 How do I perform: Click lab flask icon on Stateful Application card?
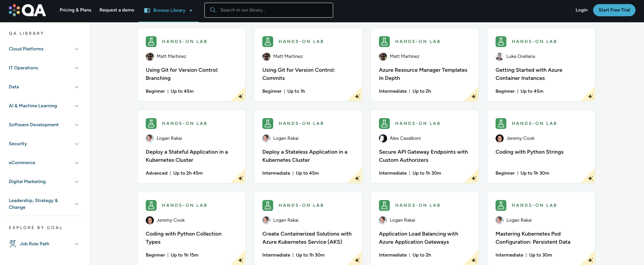[151, 124]
